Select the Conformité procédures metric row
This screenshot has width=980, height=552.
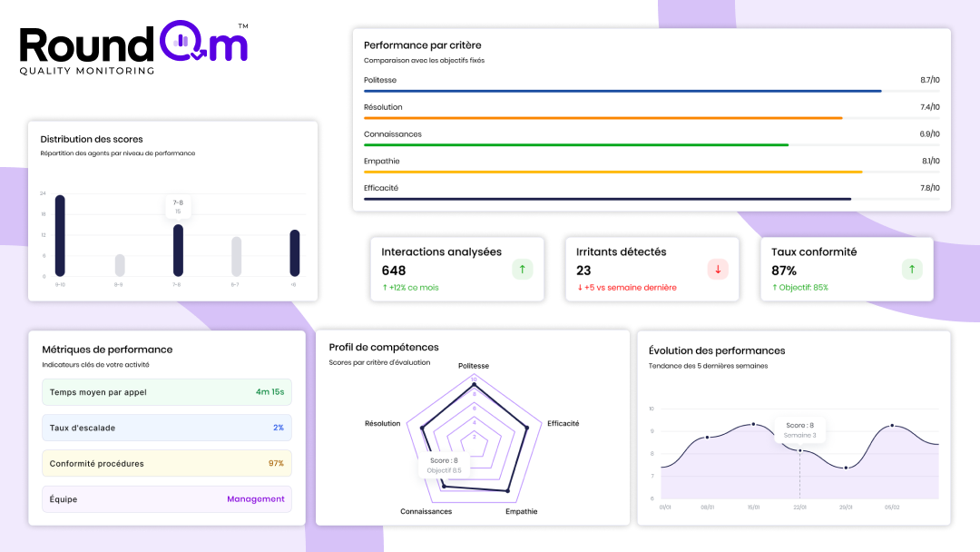(x=167, y=463)
